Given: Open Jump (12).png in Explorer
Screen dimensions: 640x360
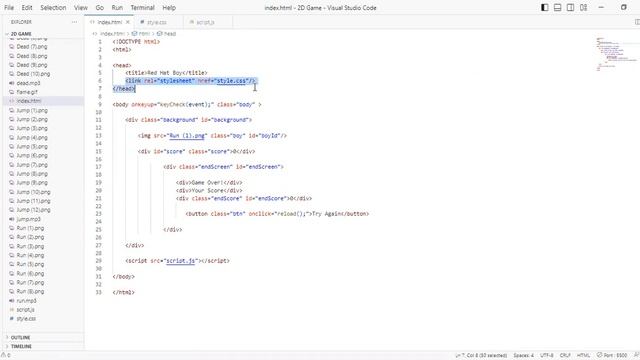Looking at the screenshot, I should 33,210.
